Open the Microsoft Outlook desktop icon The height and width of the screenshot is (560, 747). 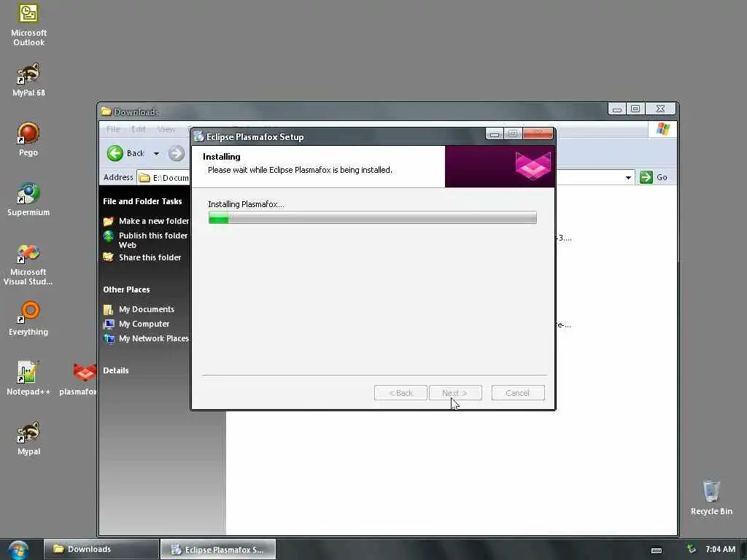point(28,24)
